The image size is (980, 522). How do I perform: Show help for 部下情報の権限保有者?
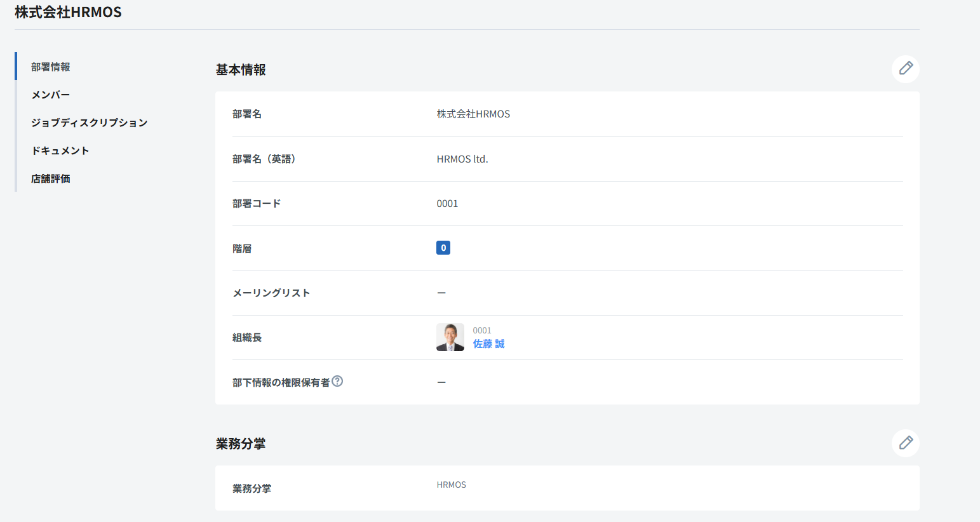click(x=337, y=381)
